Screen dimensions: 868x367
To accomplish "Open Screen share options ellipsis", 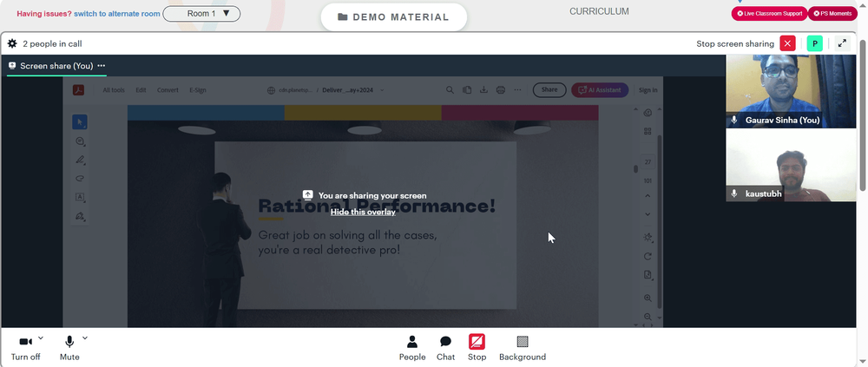I will 102,65.
